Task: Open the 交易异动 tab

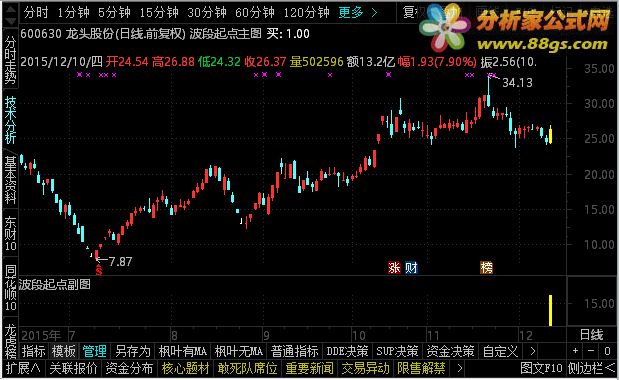Action: point(366,368)
